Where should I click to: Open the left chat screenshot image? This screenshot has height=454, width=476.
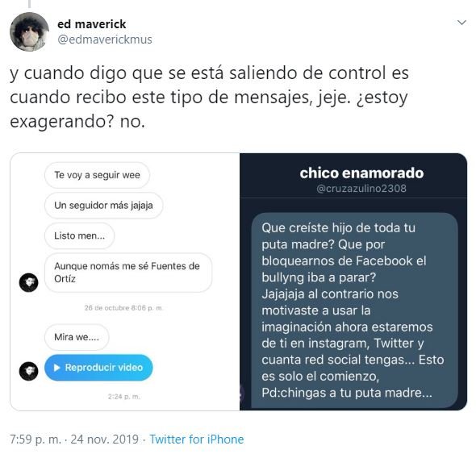coord(125,281)
